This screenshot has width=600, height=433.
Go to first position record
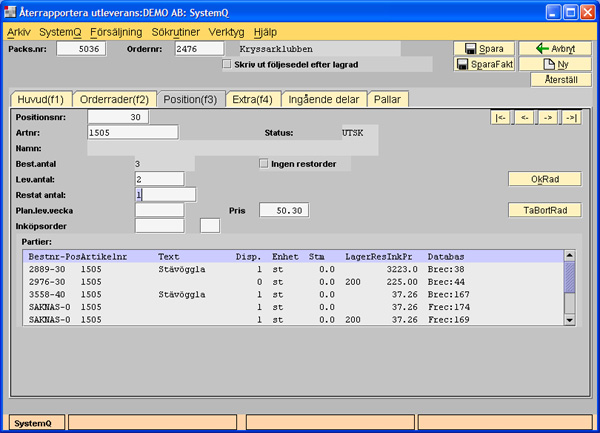point(500,117)
